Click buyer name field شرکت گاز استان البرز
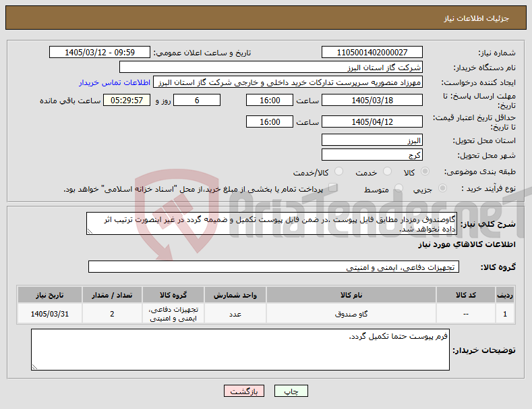The image size is (532, 409). [271, 67]
